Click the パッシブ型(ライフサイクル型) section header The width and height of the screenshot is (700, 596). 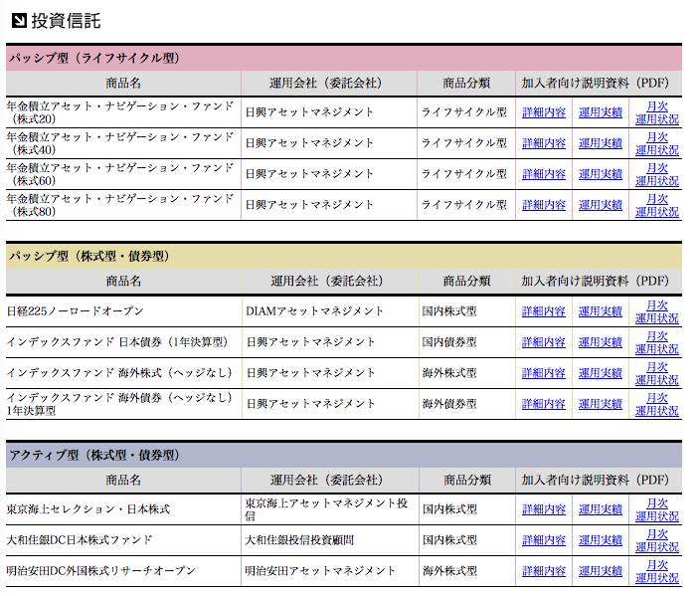[x=344, y=58]
